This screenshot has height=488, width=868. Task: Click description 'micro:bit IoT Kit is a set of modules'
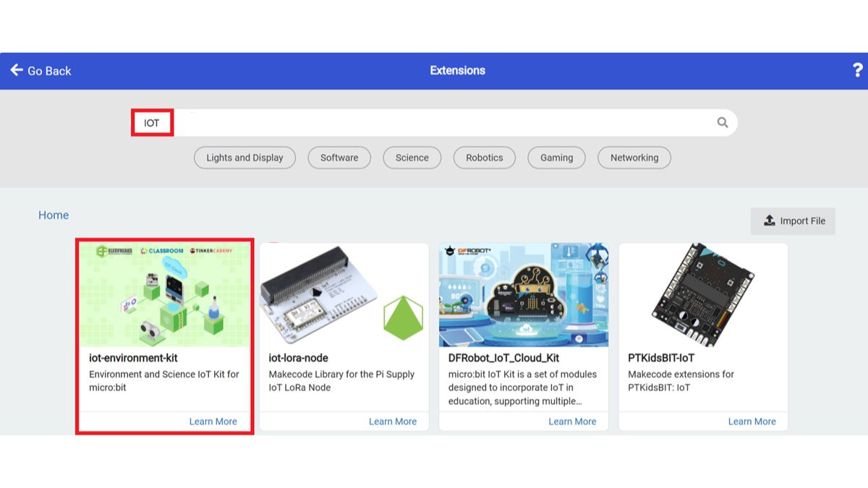pos(522,374)
